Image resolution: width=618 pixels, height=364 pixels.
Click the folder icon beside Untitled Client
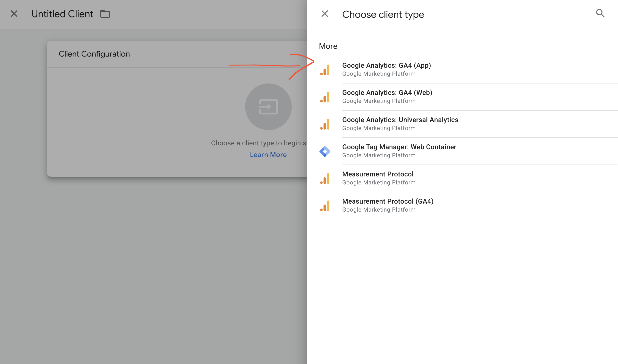point(105,14)
